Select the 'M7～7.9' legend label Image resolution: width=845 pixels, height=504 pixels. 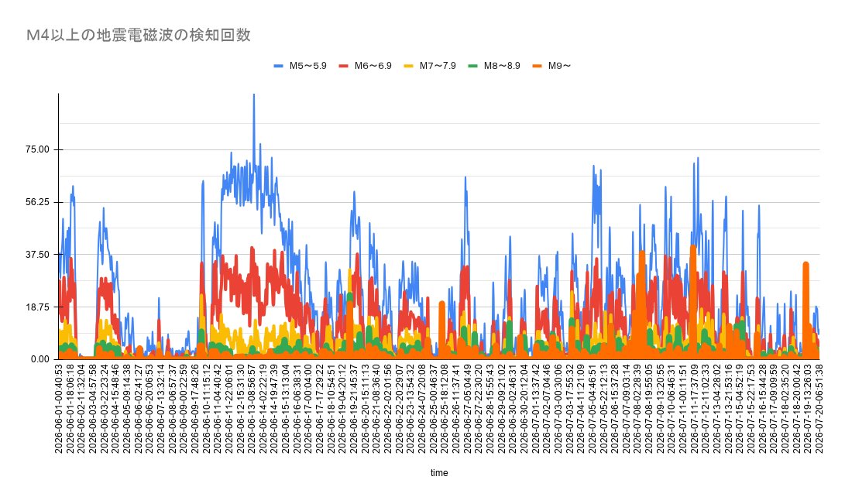coord(438,67)
